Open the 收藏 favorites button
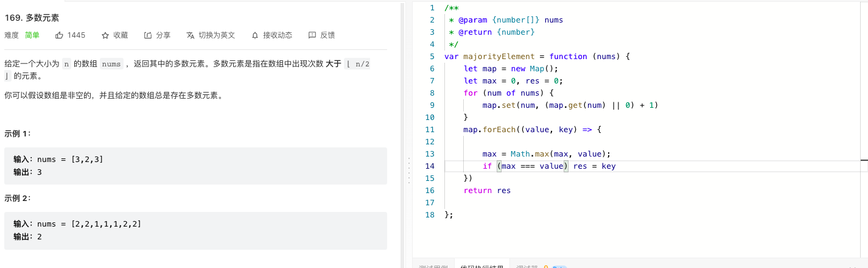This screenshot has width=868, height=268. 121,35
